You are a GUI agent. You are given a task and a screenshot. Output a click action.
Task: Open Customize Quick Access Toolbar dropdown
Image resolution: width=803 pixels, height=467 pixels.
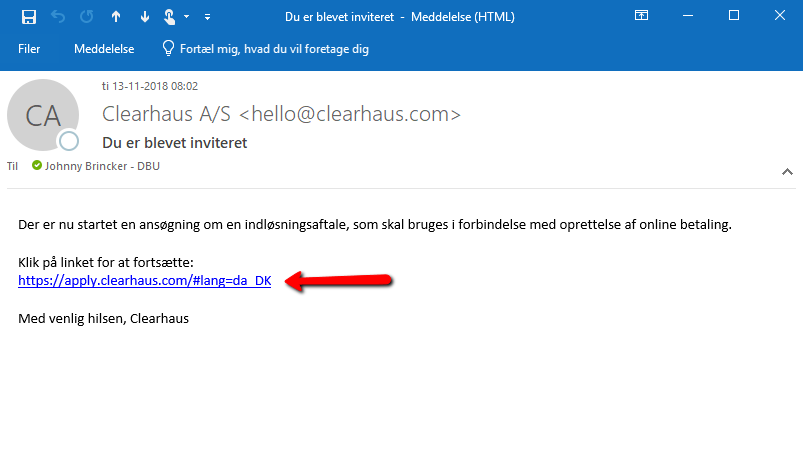click(x=207, y=17)
